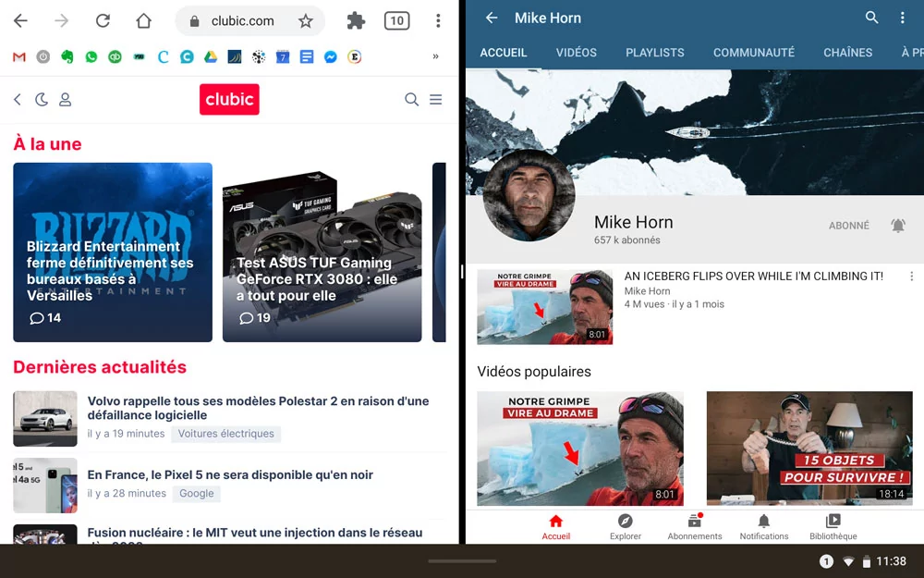Open the Google Docs bookmark
The width and height of the screenshot is (924, 578).
pos(307,56)
